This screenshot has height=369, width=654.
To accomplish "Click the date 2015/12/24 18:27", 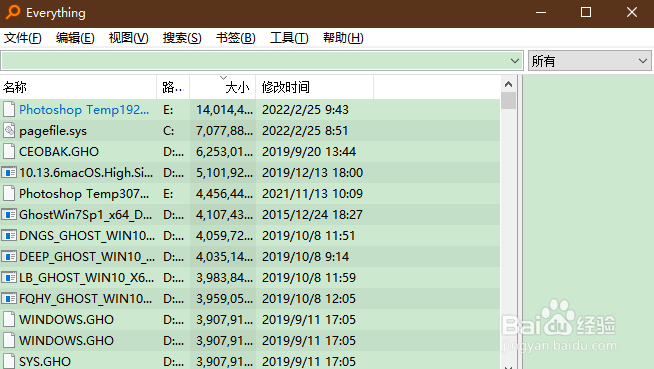I will point(312,215).
